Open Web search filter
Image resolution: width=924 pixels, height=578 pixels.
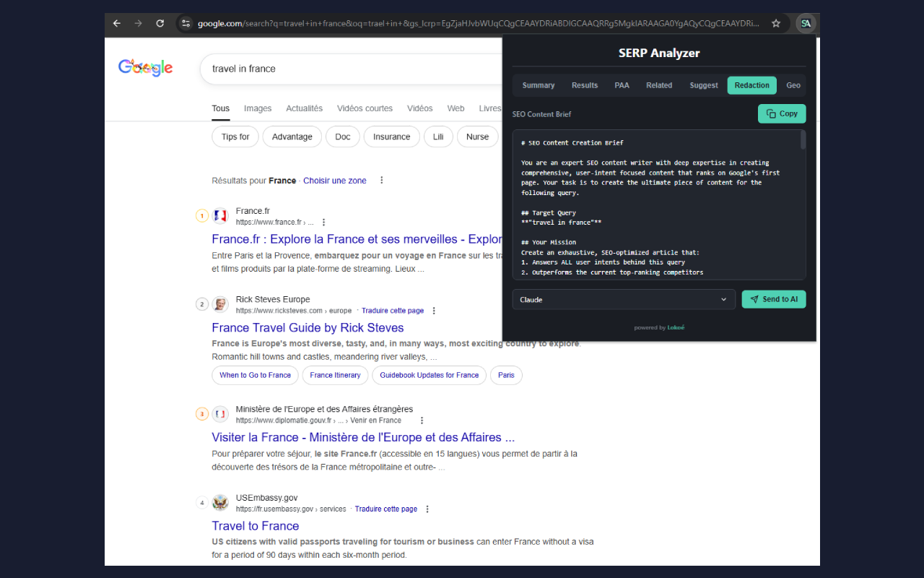click(x=456, y=108)
